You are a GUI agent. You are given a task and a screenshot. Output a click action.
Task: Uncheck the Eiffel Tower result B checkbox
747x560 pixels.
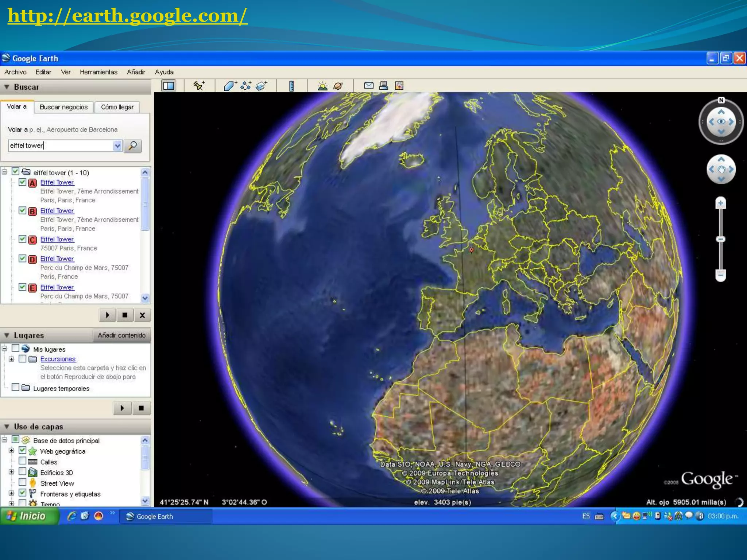(x=22, y=210)
